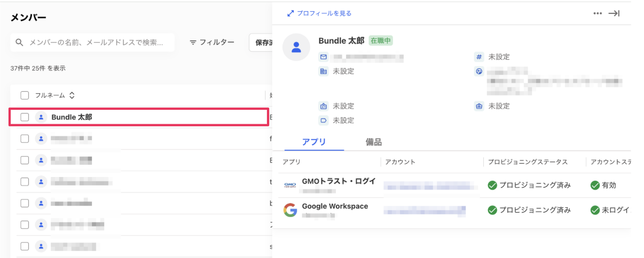Open the GMOトラスト・ログイン app row
Viewport: 644px width, 258px height.
454,185
